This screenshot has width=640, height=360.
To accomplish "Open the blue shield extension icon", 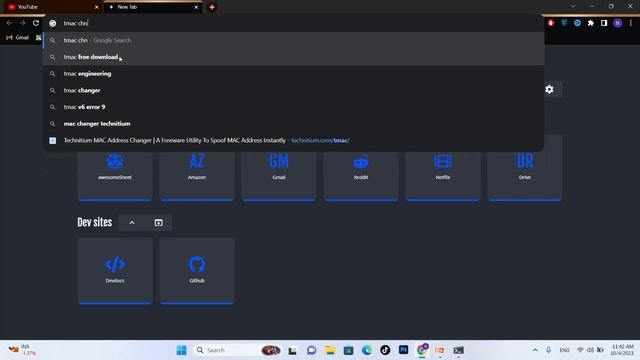I will [564, 23].
